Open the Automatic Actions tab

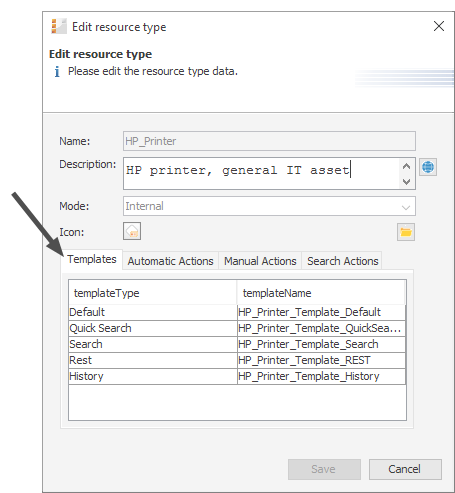[170, 261]
